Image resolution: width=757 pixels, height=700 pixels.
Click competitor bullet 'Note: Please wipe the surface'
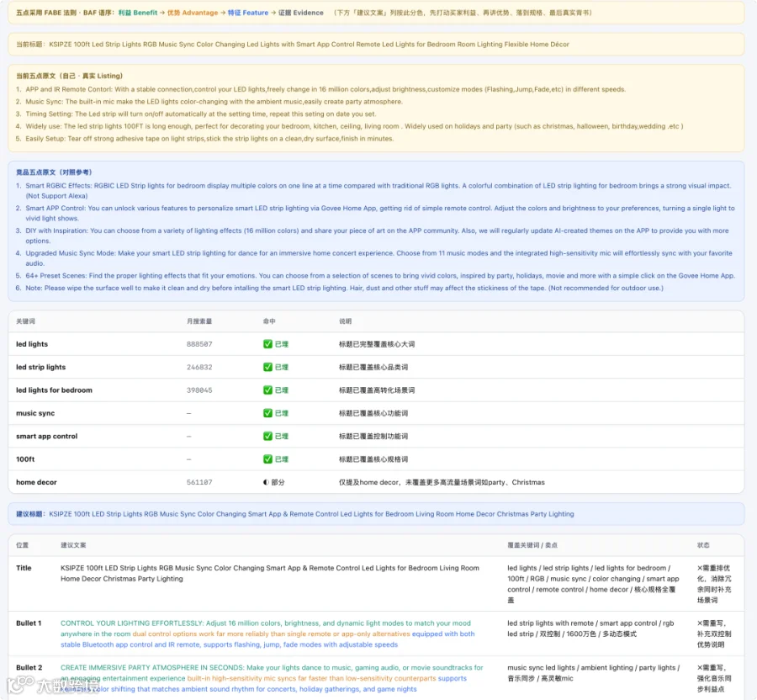(x=344, y=289)
